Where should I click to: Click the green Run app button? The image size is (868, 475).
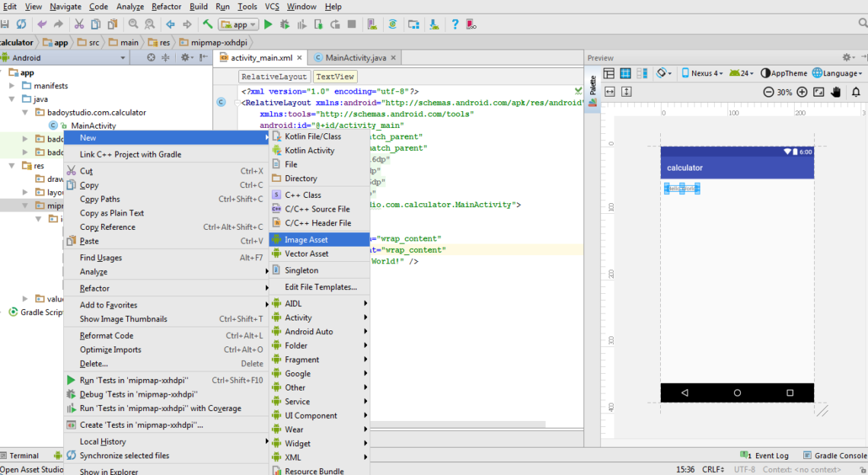[268, 24]
